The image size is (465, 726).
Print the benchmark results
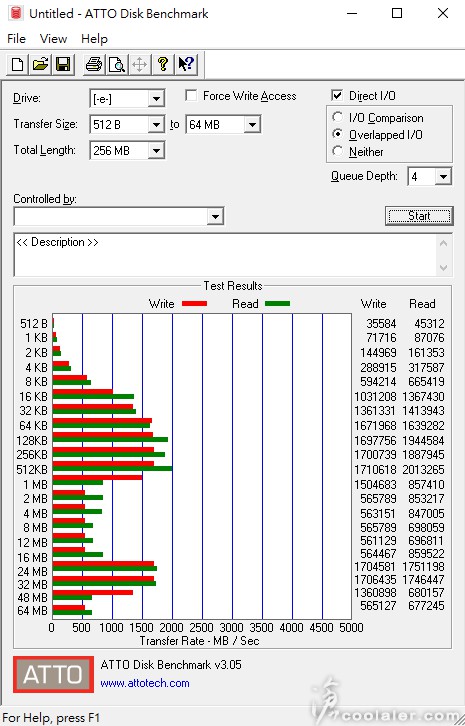pos(94,64)
